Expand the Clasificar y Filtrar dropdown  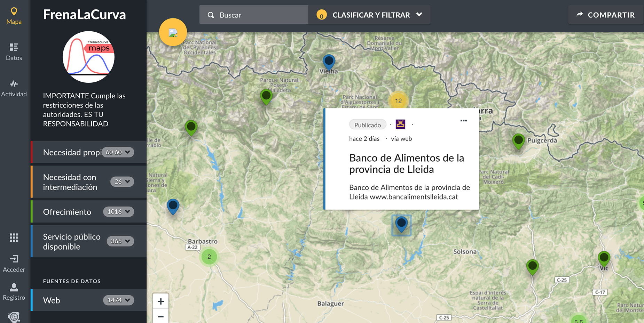[x=369, y=15]
